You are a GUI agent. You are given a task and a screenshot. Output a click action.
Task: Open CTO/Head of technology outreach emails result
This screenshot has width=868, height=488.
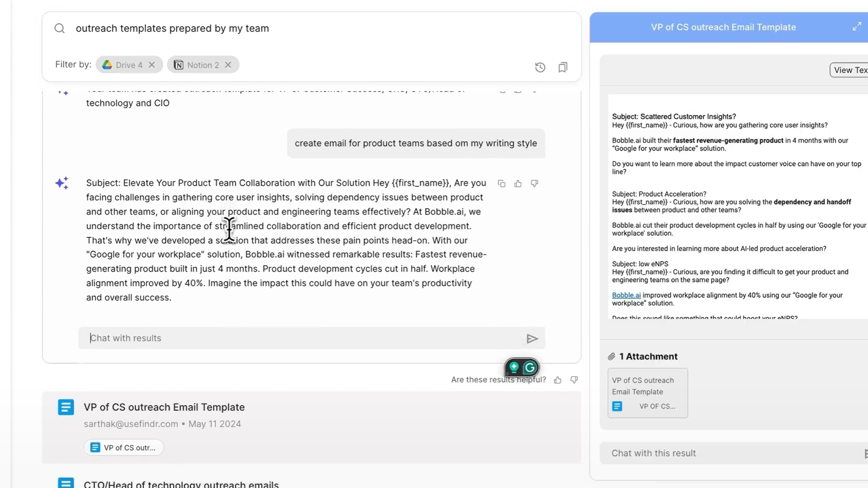[x=181, y=484]
